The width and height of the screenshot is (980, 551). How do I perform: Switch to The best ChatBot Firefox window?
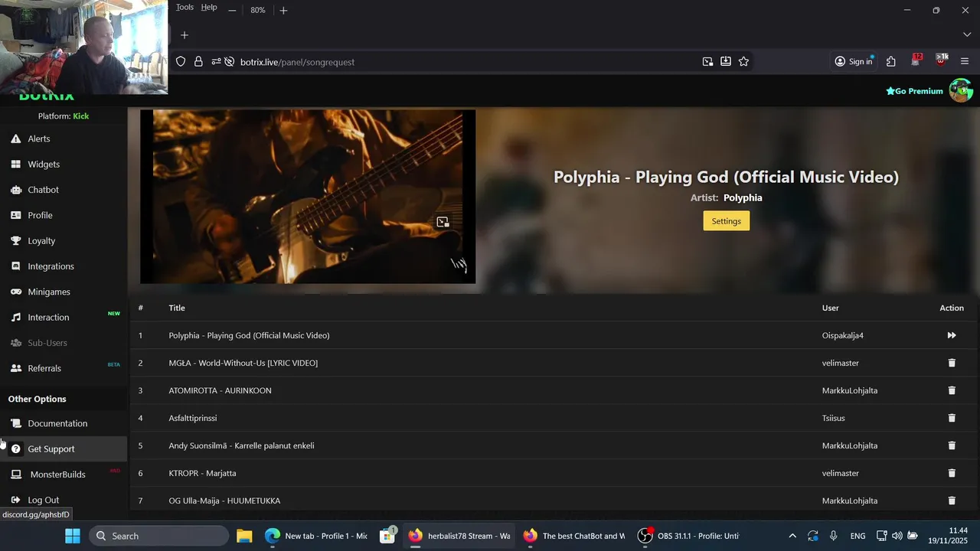(574, 536)
